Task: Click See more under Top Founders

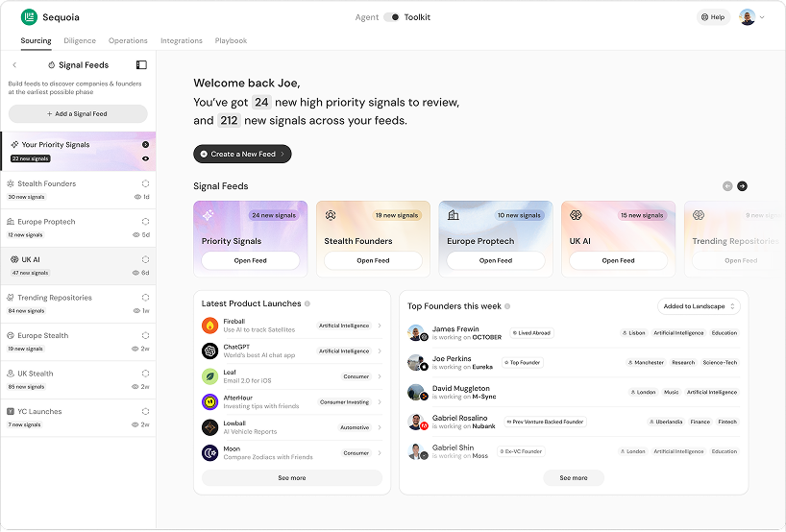Action: coord(574,478)
